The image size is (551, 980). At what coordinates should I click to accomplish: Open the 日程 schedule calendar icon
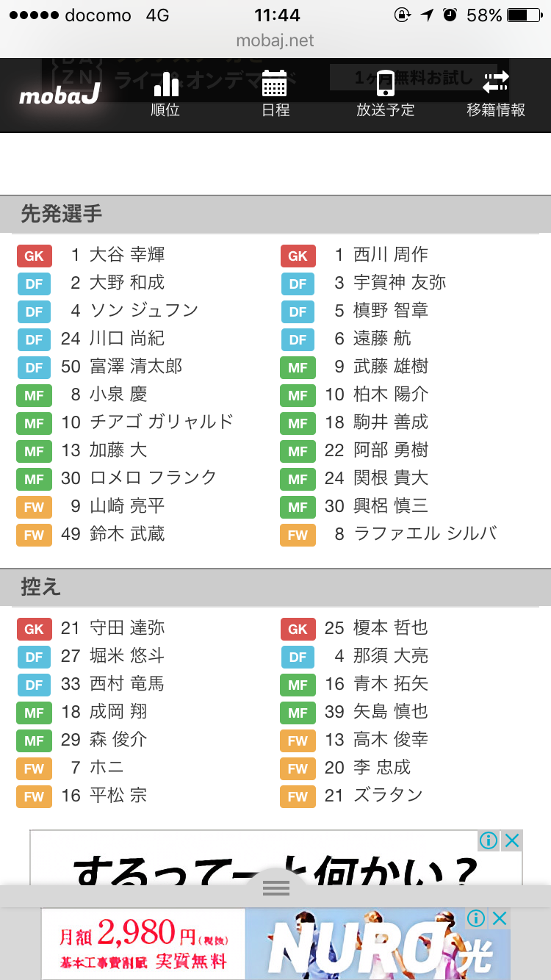coord(275,95)
